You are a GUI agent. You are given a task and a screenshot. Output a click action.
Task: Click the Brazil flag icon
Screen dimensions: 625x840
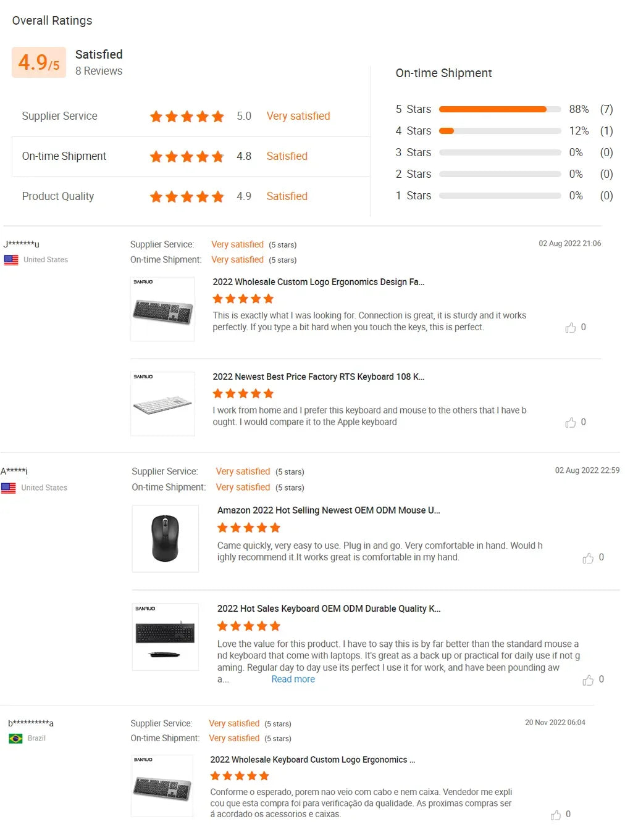tap(15, 738)
